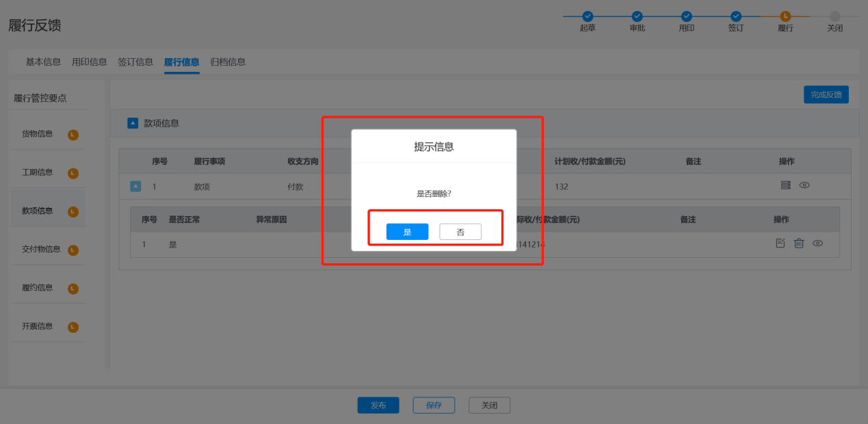Cancel deletion with the 否 button

(460, 233)
